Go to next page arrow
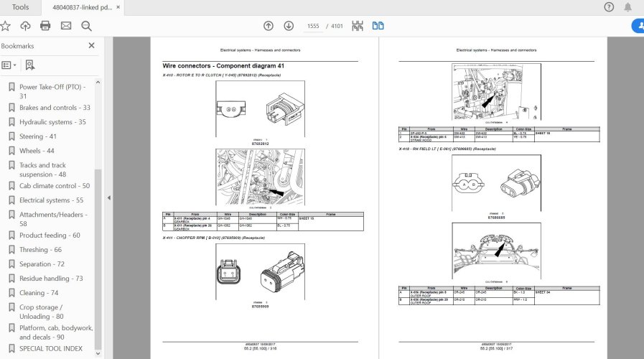Screen dimensions: 644x359 (289, 26)
